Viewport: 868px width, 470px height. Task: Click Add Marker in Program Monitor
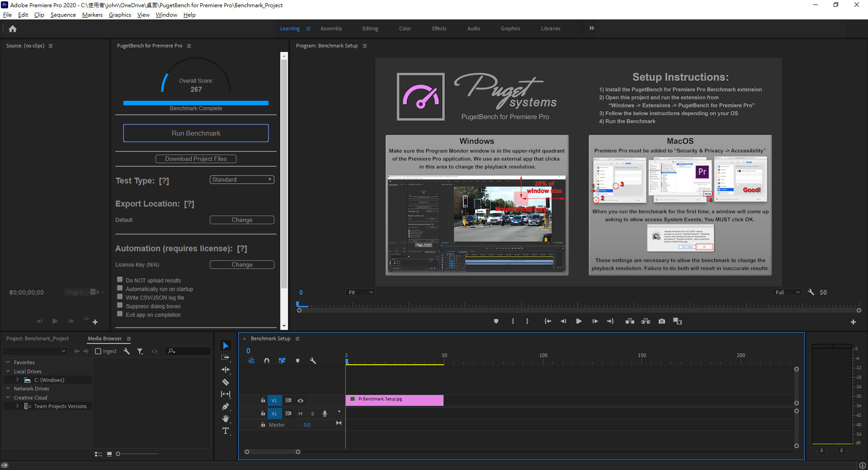pyautogui.click(x=496, y=321)
